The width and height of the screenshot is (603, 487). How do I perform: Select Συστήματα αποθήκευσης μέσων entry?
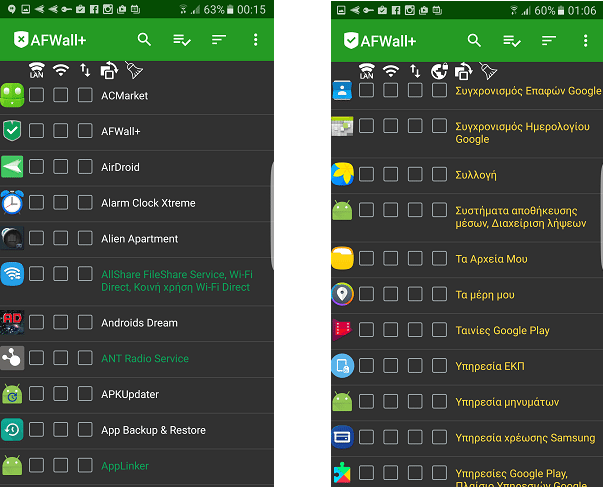tap(521, 217)
